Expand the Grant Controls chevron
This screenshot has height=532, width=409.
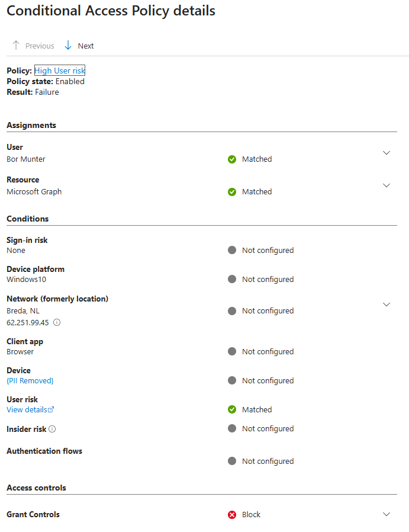tap(387, 514)
